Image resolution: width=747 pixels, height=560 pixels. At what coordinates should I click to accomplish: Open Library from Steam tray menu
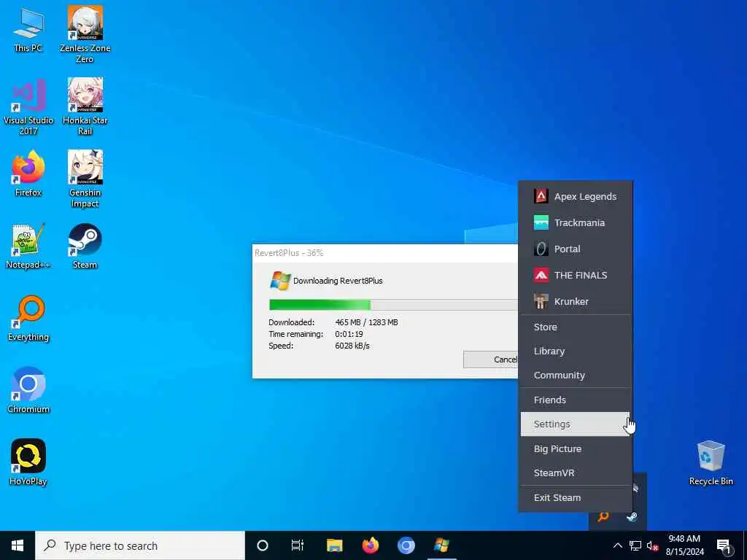tap(576, 351)
